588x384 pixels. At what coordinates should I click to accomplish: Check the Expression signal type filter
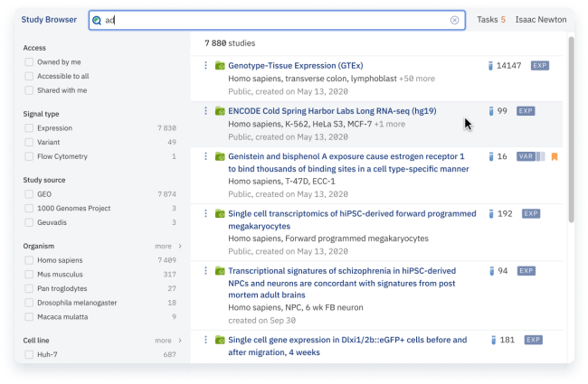pos(29,128)
